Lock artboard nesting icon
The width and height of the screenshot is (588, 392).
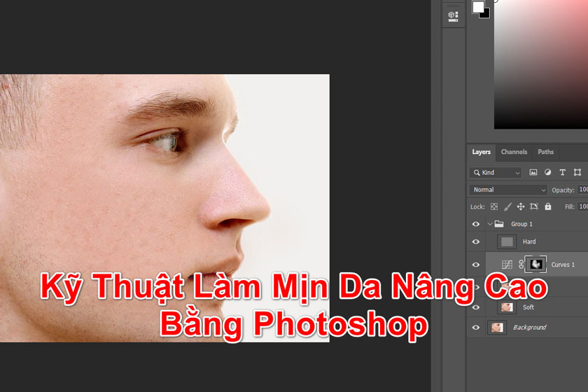click(x=534, y=206)
